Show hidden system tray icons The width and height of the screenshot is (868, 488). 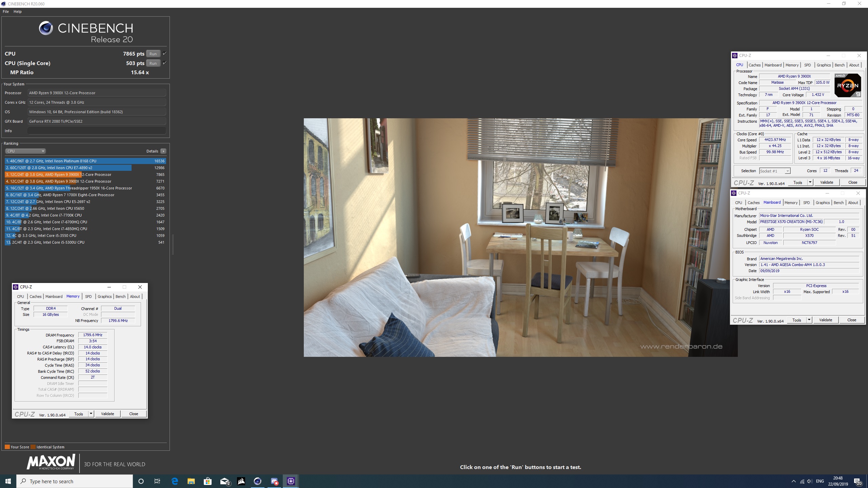794,481
